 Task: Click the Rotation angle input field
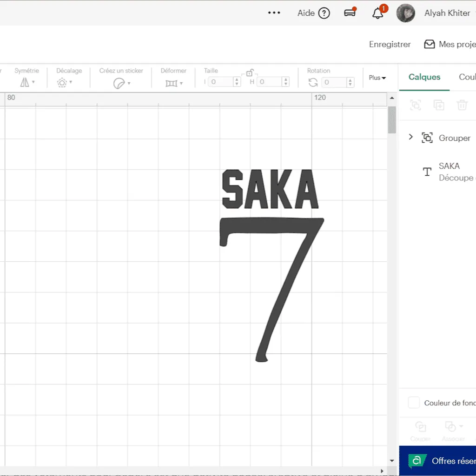pyautogui.click(x=334, y=82)
